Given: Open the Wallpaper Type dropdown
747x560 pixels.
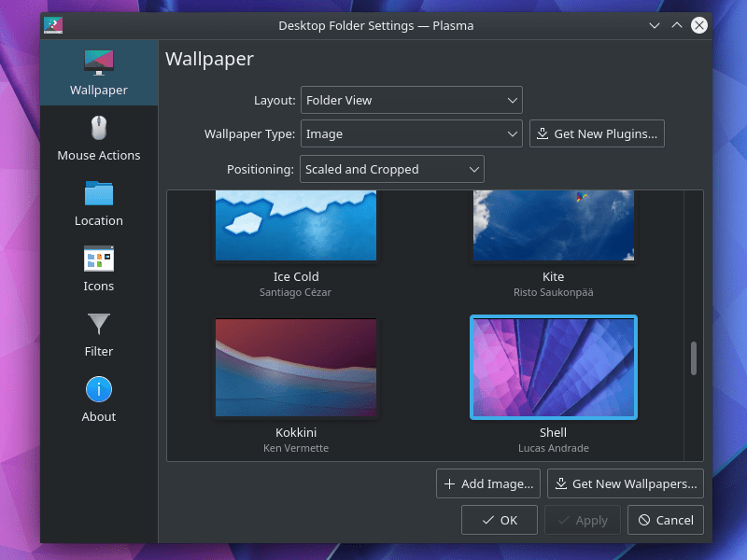Looking at the screenshot, I should [x=411, y=133].
